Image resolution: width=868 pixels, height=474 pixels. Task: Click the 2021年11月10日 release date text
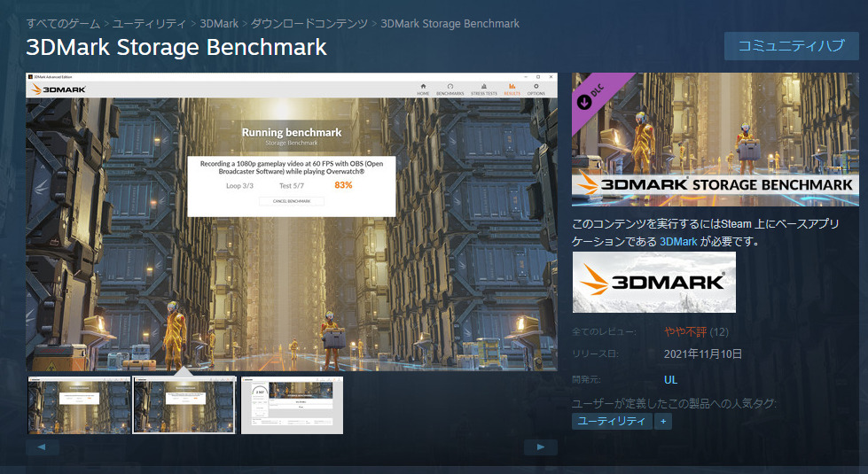click(703, 354)
